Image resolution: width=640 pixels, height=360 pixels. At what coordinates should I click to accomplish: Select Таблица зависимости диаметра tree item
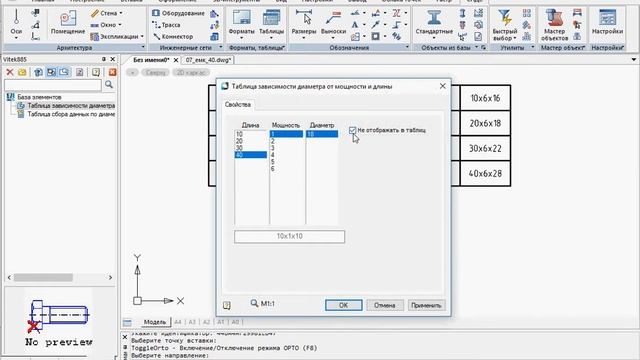coord(71,106)
